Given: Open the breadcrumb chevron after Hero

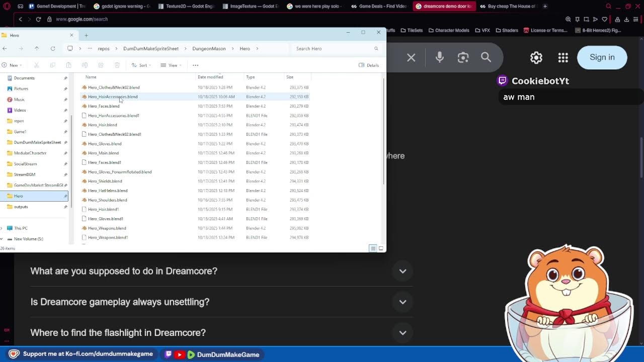Looking at the screenshot, I should (x=257, y=49).
